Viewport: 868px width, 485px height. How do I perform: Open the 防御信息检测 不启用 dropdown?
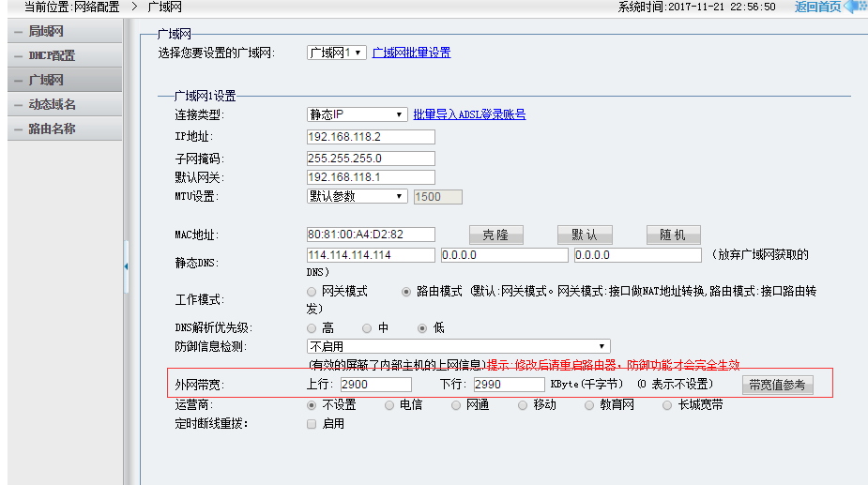click(458, 346)
